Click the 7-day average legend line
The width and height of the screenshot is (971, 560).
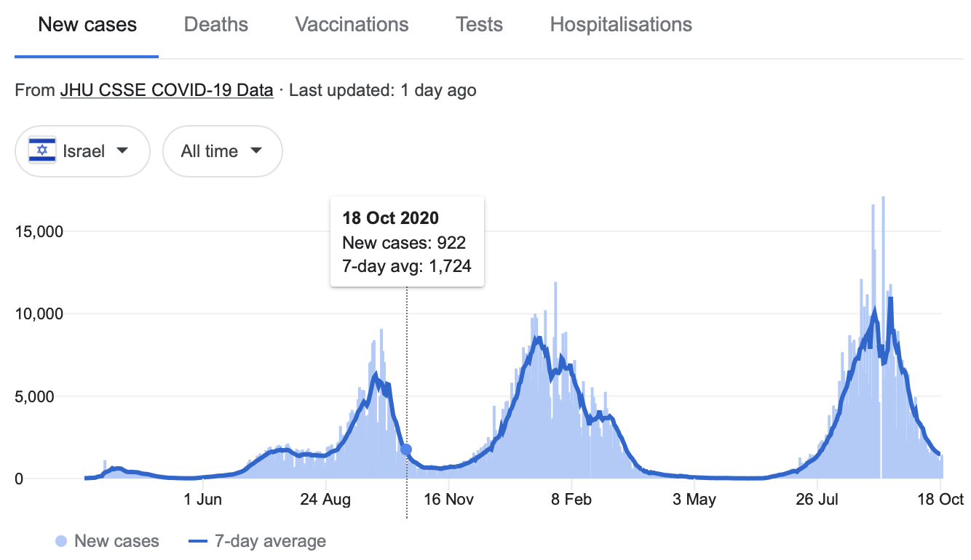point(198,541)
